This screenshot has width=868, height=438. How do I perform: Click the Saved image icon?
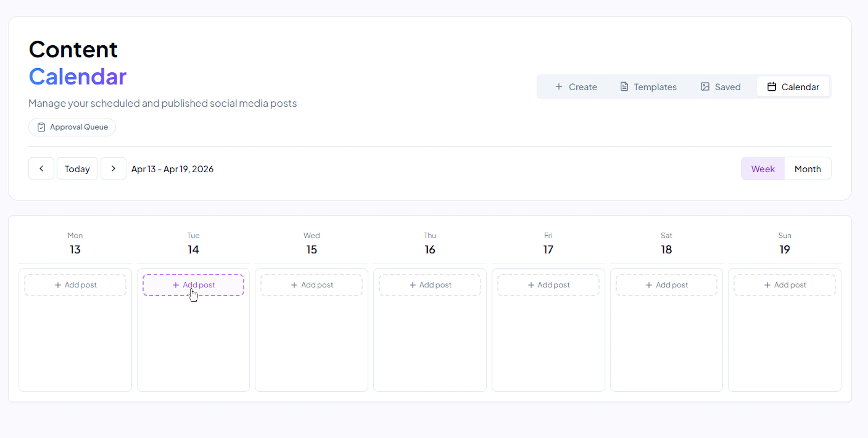(705, 87)
